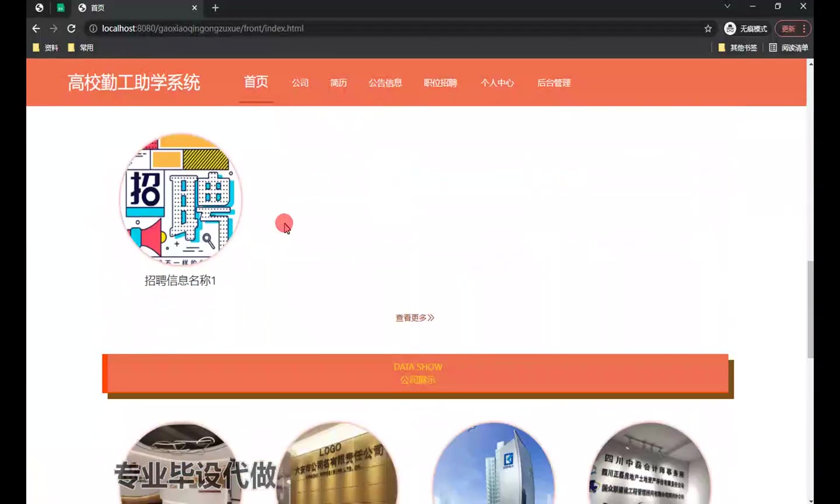Image resolution: width=840 pixels, height=504 pixels.
Task: Open the 四川中磊会计师事务所 company thumbnail
Action: point(650,464)
